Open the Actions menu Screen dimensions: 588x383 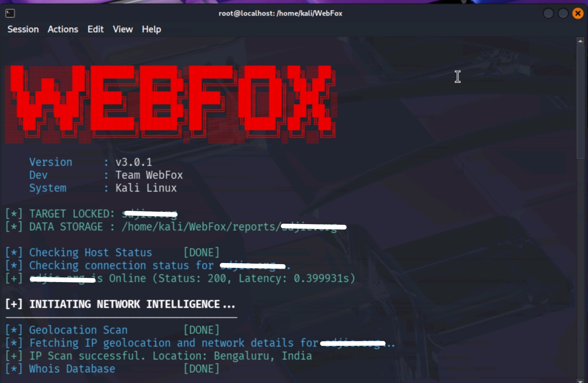pyautogui.click(x=63, y=29)
